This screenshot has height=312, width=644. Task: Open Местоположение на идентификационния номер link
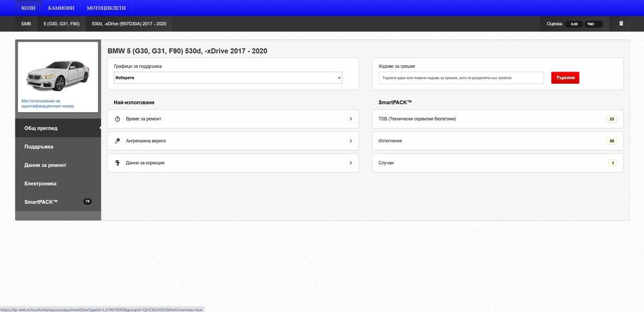click(48, 103)
